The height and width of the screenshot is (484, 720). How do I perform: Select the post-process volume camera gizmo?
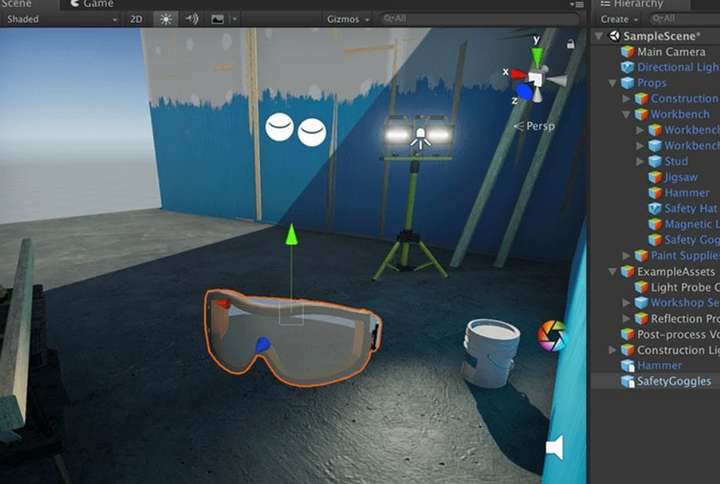click(x=552, y=336)
